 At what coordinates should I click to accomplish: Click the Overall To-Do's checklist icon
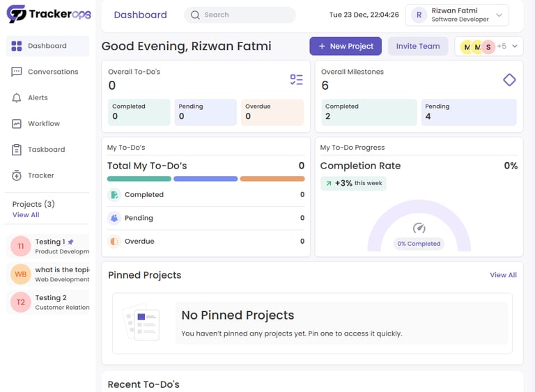point(297,80)
